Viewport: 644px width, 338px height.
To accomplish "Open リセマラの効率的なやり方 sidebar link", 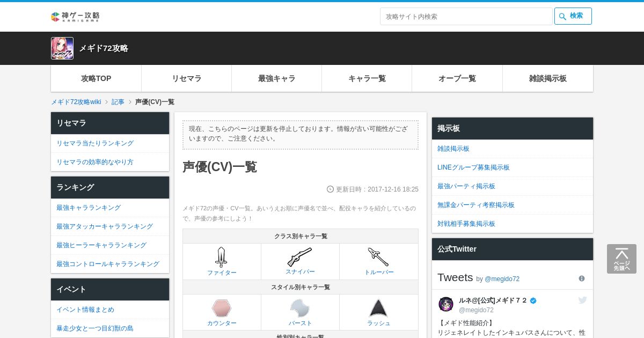I will tap(95, 162).
